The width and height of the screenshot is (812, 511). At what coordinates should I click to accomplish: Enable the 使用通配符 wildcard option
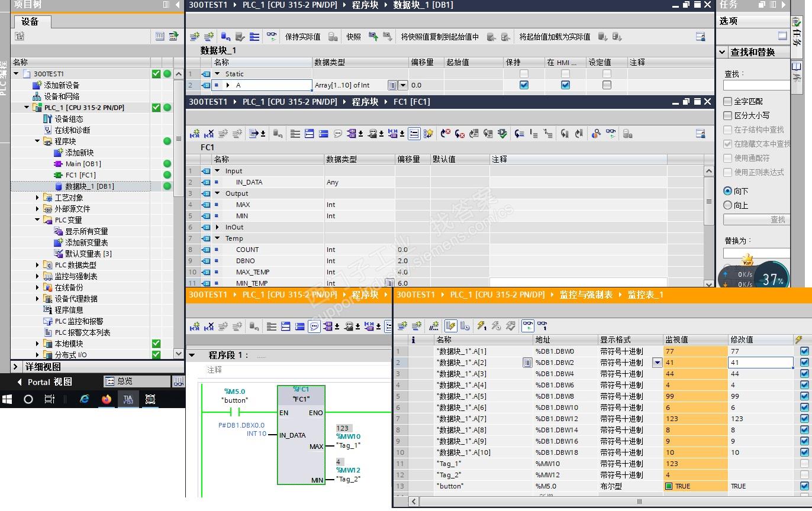pyautogui.click(x=727, y=158)
